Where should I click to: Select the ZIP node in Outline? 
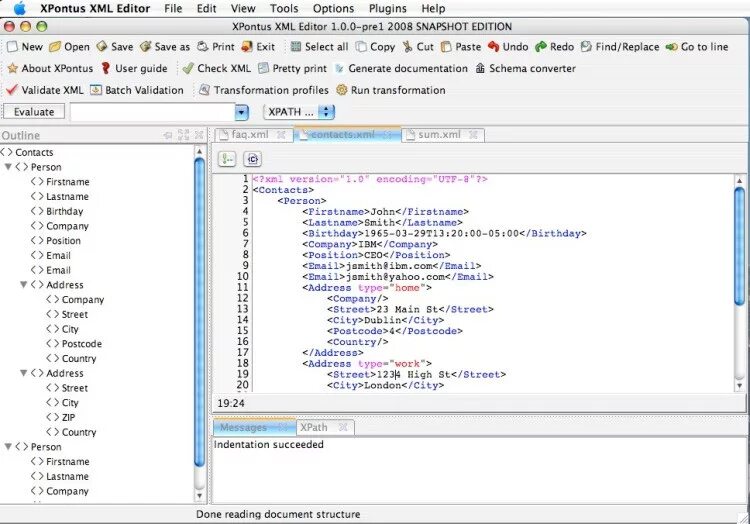coord(68,417)
